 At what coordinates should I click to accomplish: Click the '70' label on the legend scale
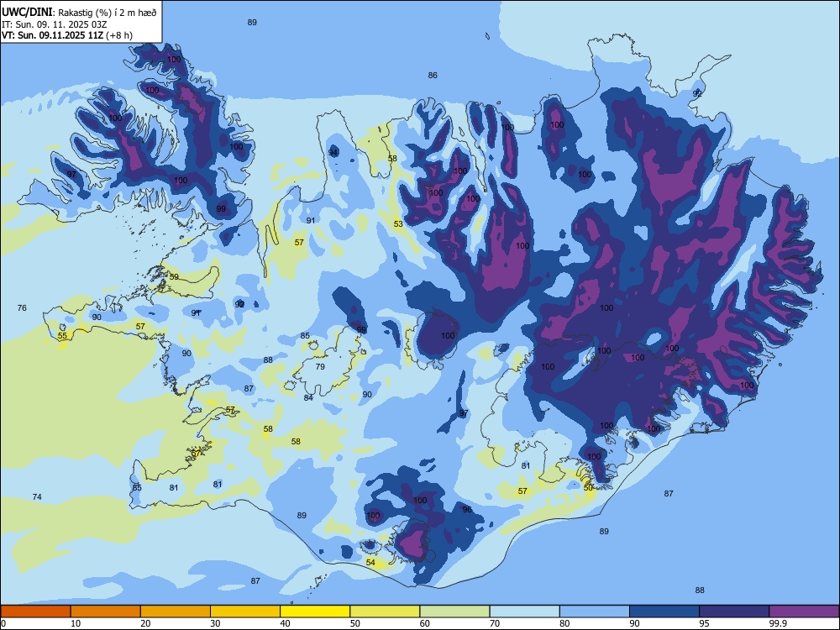(x=495, y=623)
